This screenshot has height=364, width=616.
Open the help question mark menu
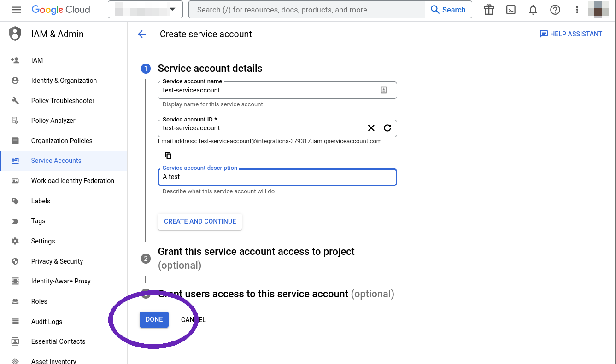pyautogui.click(x=555, y=10)
